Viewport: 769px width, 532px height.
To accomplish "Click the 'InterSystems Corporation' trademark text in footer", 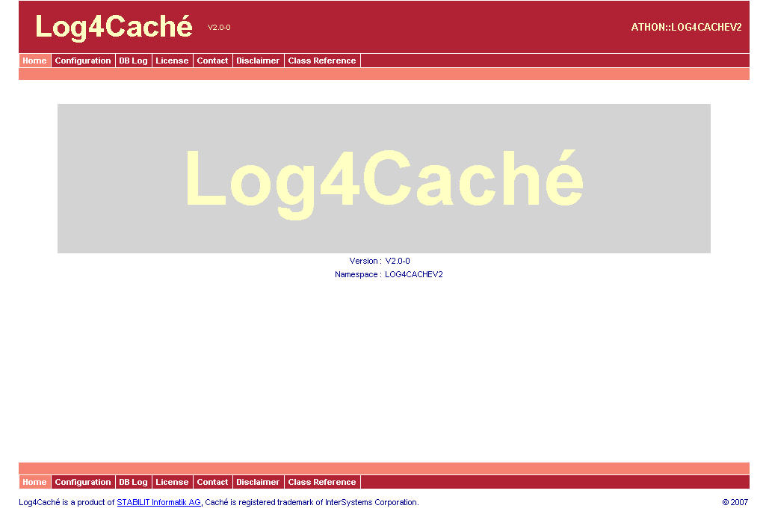I will 371,502.
